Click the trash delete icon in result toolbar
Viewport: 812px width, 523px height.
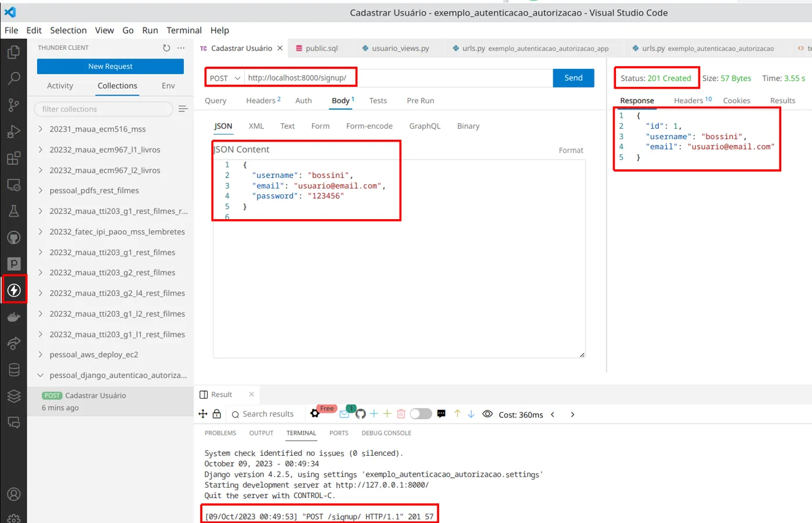point(401,414)
